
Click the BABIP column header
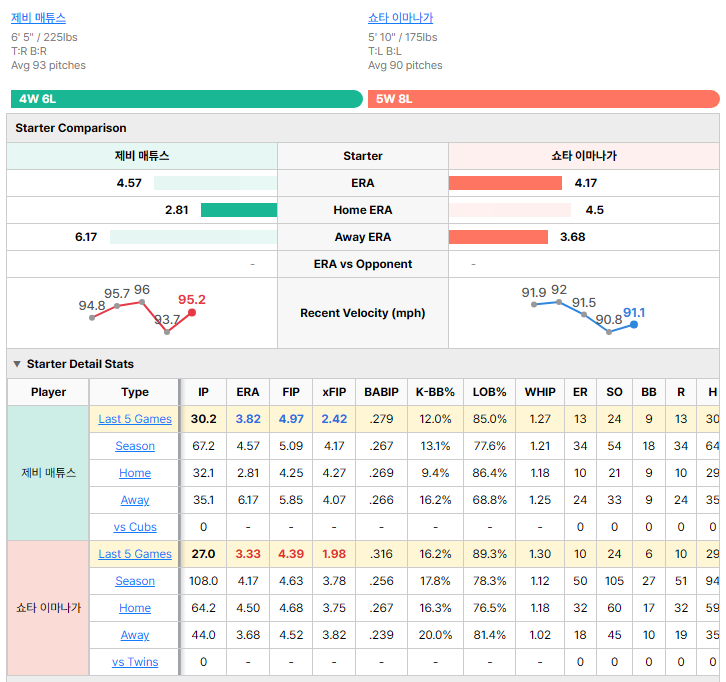coord(382,392)
